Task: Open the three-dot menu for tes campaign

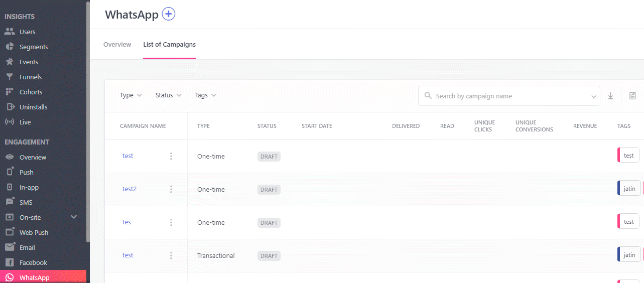Action: (x=171, y=222)
